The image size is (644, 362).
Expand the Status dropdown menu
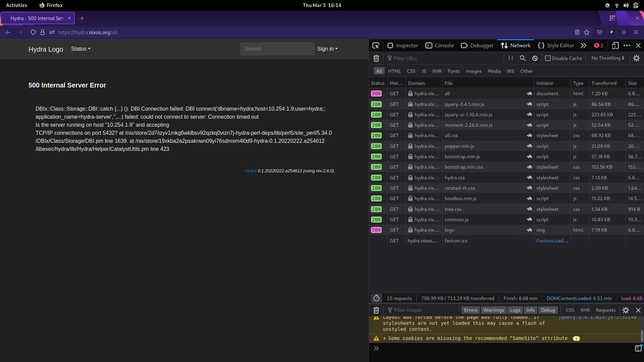[x=80, y=49]
